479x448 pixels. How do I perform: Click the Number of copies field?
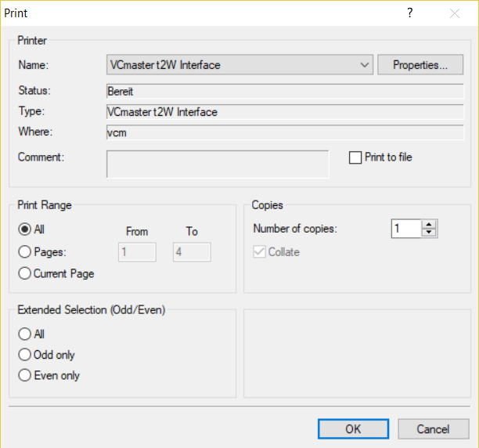click(x=405, y=229)
